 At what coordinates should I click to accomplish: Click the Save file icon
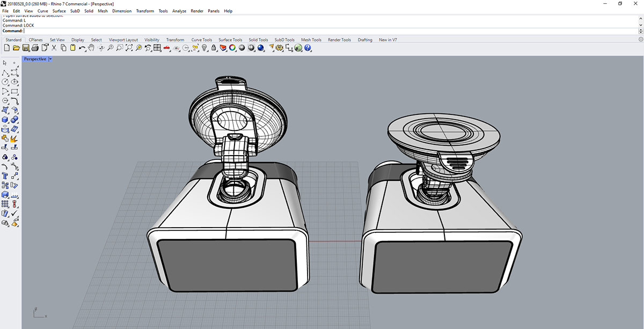[x=26, y=48]
